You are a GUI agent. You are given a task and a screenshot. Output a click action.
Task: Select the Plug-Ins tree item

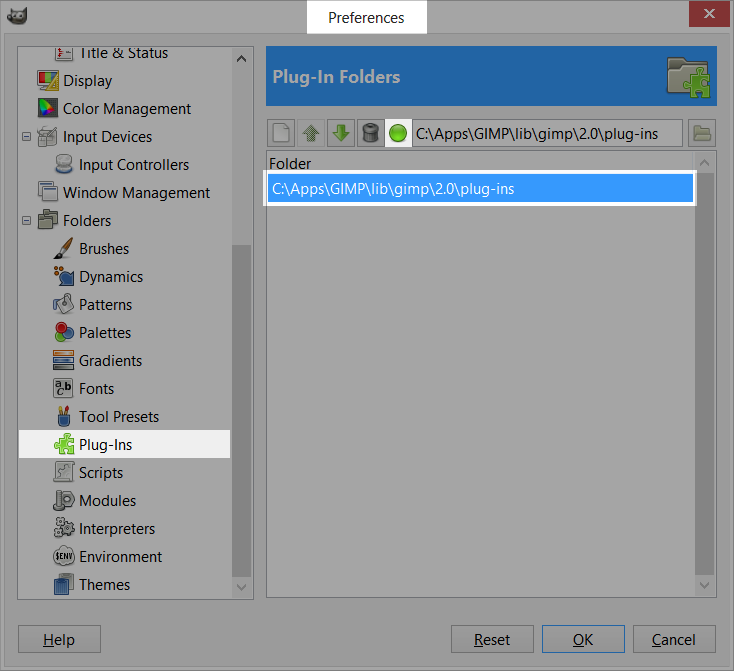[125, 444]
